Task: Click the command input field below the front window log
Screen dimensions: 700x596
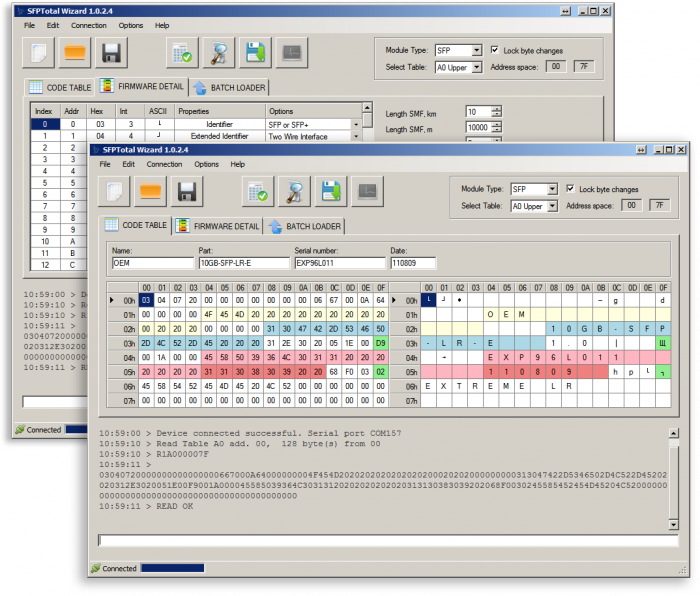Action: pyautogui.click(x=388, y=540)
